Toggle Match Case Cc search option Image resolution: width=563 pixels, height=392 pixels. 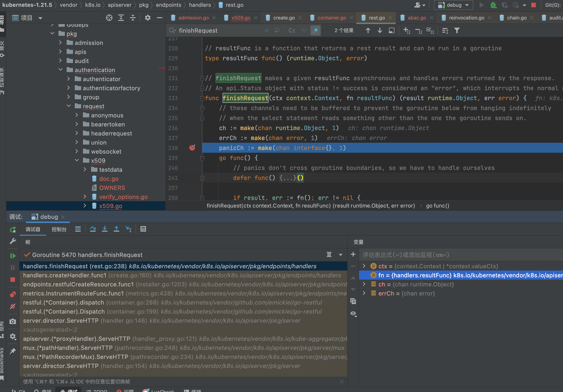coord(292,30)
